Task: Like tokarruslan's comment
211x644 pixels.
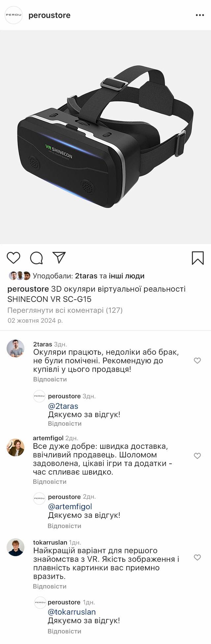Action: point(197,557)
